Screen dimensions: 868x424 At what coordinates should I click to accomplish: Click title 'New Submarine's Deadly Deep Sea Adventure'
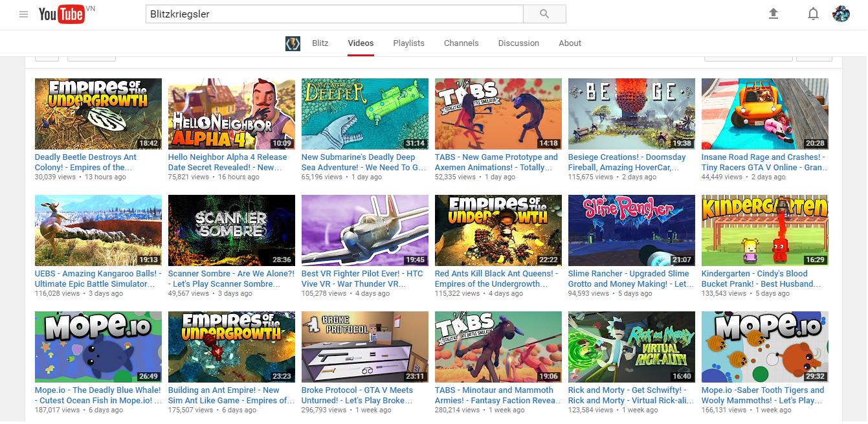click(364, 162)
